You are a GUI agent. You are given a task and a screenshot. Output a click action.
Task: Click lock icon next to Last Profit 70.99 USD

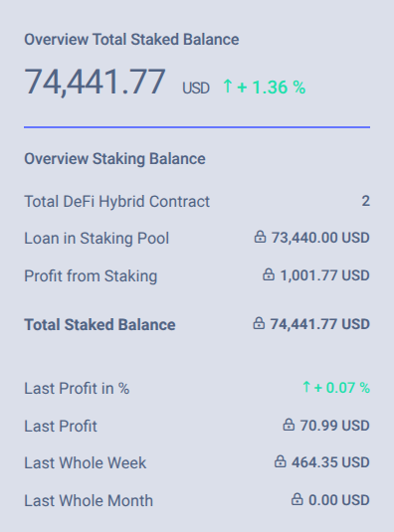289,425
